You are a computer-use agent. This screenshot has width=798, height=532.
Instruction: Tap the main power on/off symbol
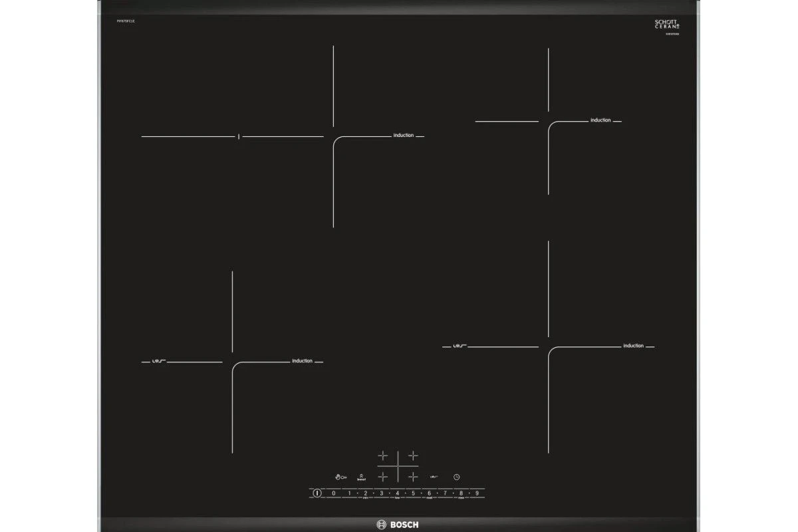tap(317, 493)
